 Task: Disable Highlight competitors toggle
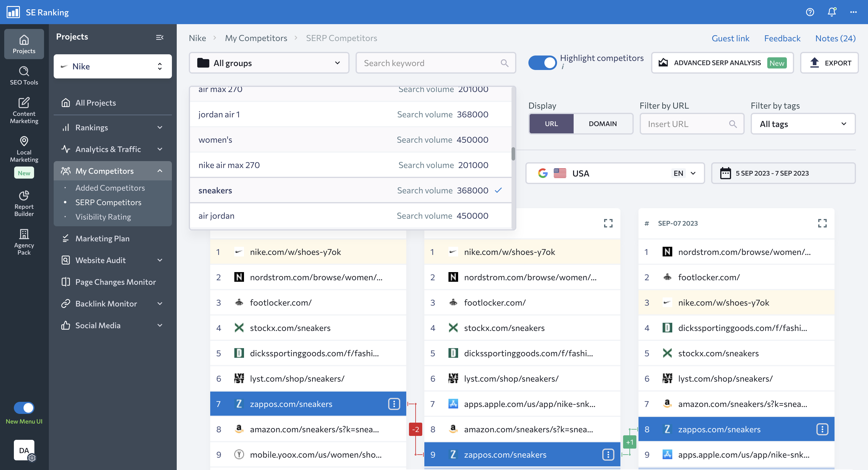[542, 63]
